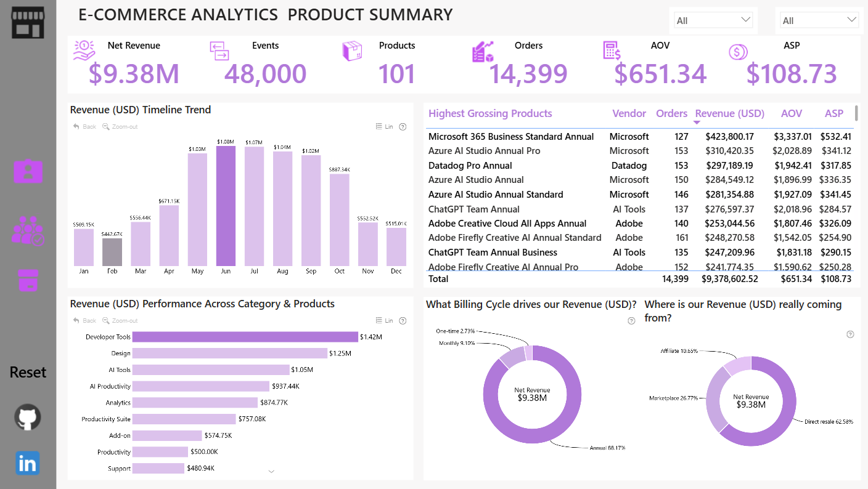
Task: Click the Orders chart icon
Action: (483, 52)
